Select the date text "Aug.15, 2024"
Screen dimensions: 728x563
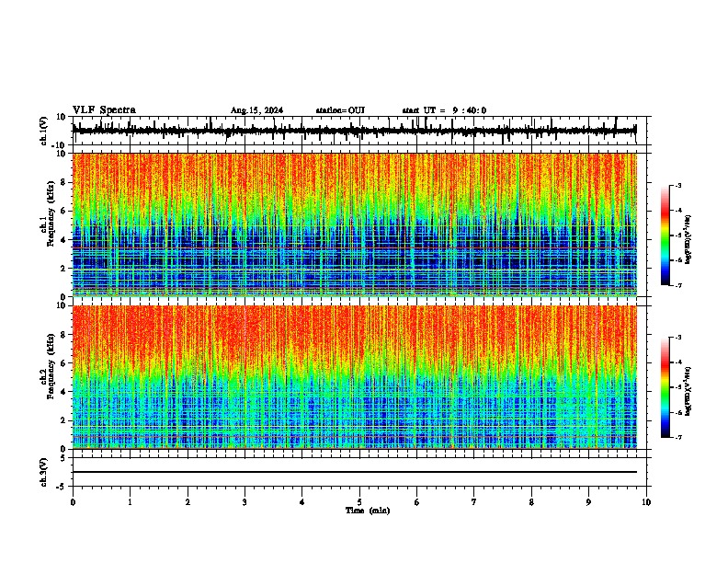256,110
